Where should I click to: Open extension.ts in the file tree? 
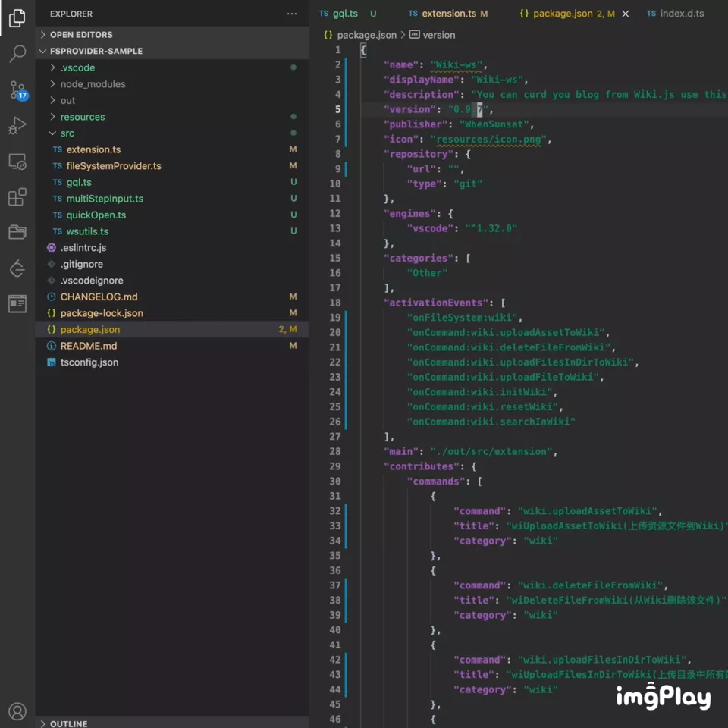point(172,149)
